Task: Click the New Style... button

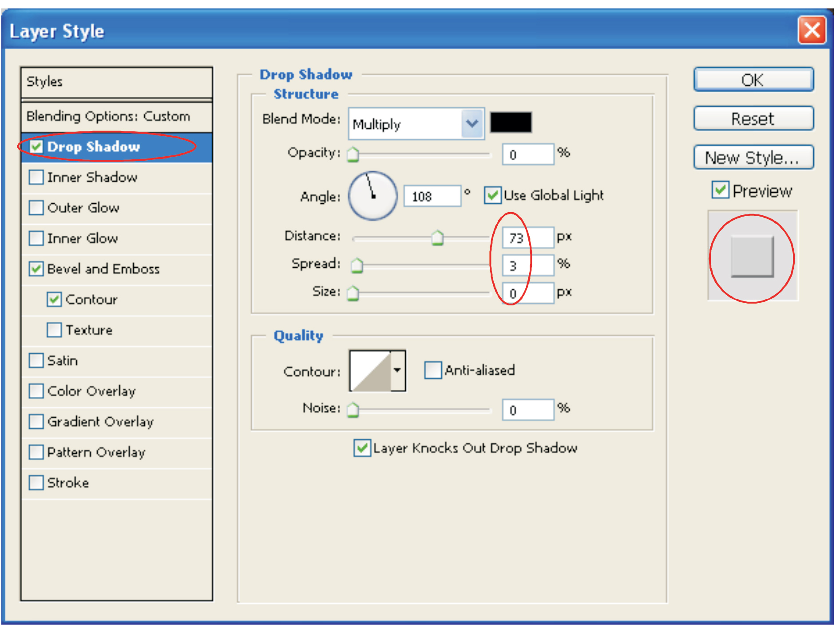Action: [753, 158]
